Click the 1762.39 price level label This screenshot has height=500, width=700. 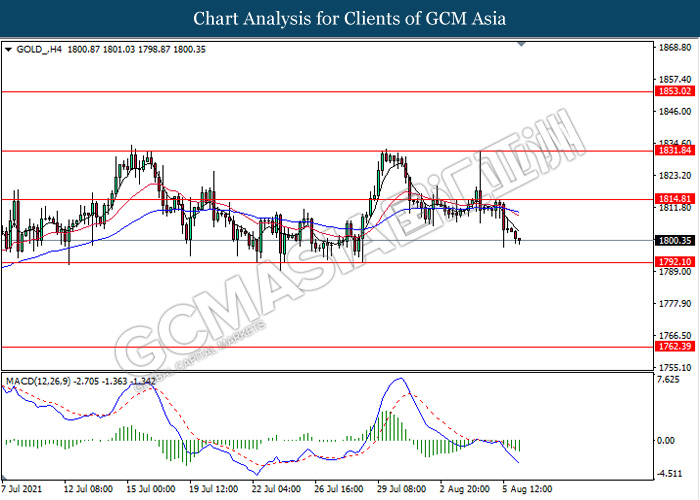(x=675, y=346)
